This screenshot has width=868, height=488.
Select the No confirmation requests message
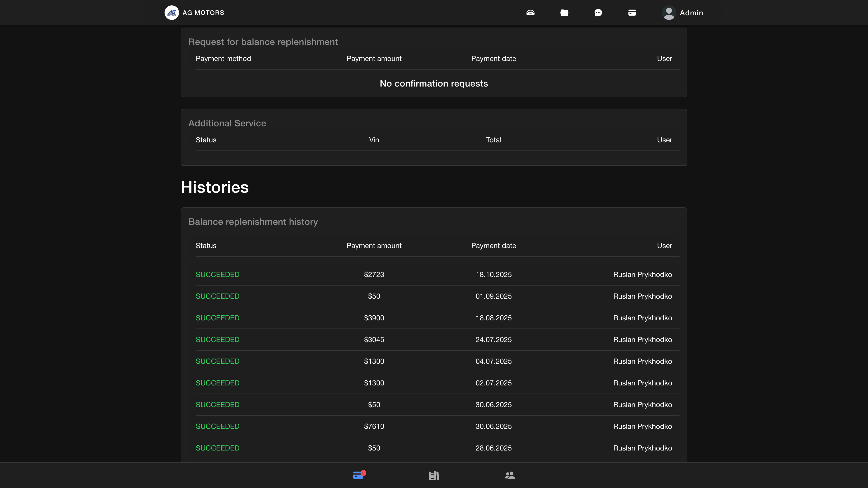point(434,84)
